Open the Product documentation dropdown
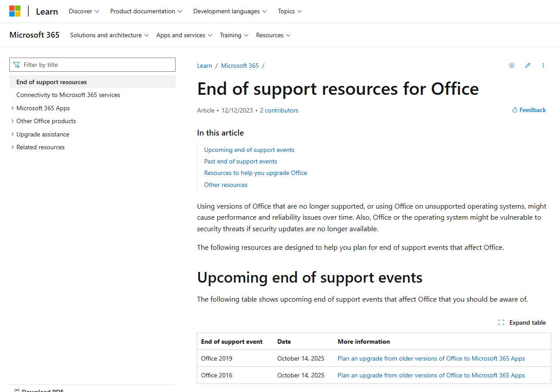The width and height of the screenshot is (560, 392). (x=146, y=12)
